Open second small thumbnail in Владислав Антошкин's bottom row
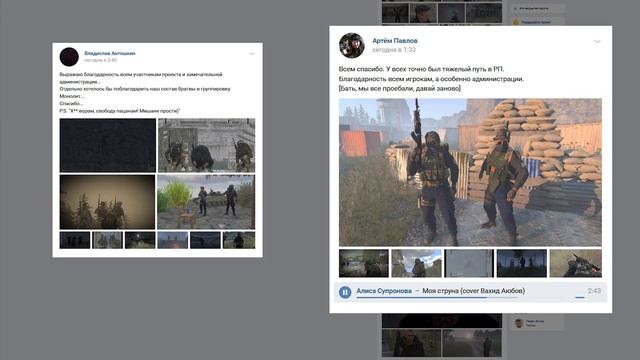 [107, 240]
